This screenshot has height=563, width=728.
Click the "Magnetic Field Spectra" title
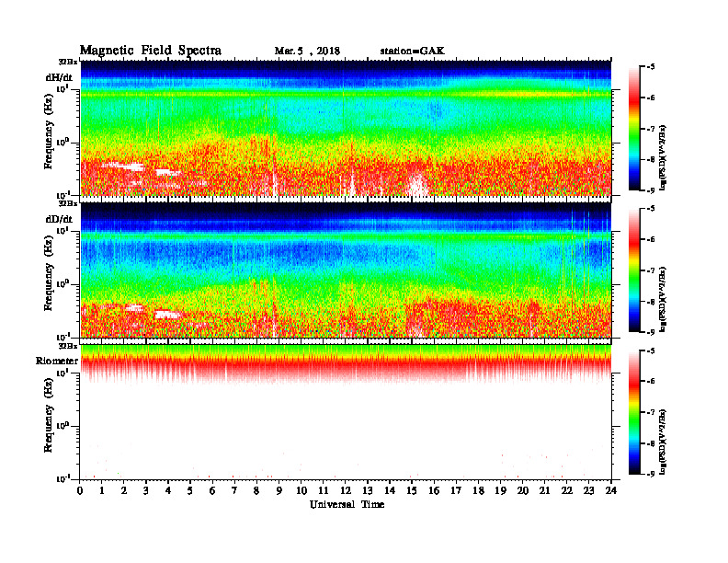pyautogui.click(x=151, y=51)
